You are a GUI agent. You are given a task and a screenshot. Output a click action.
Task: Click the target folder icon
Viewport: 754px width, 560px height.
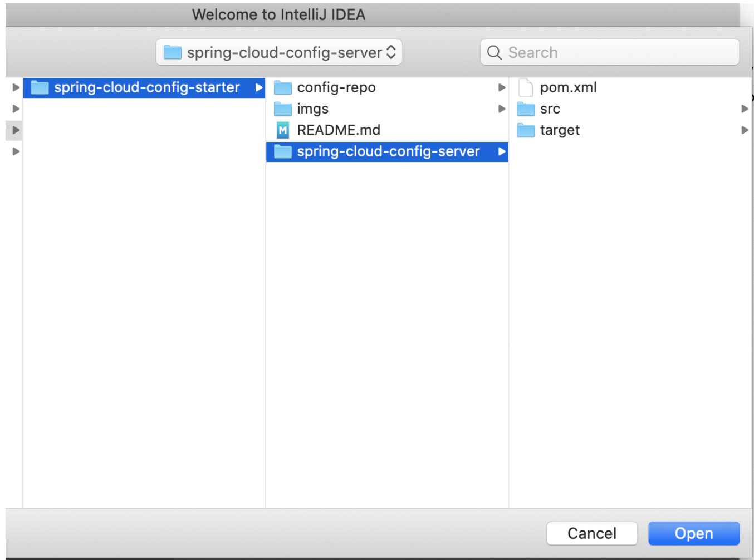click(526, 130)
